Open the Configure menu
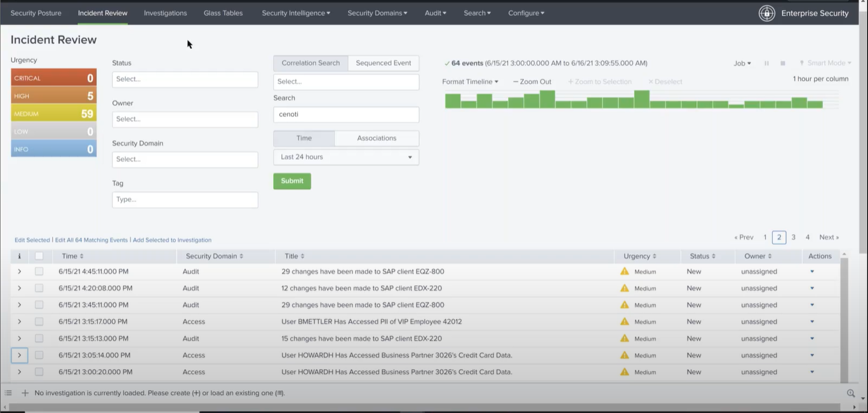Screen dimensions: 868x413 (526, 13)
